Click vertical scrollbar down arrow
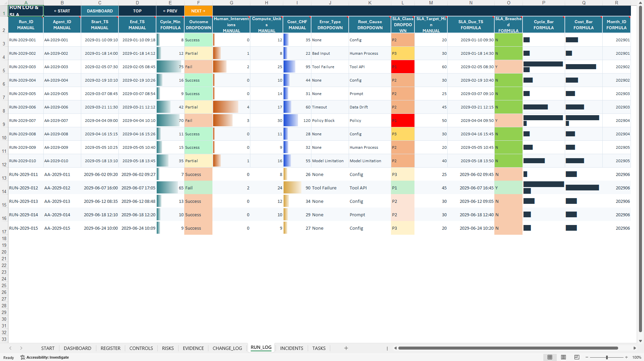Image resolution: width=644 pixels, height=361 pixels. 641,341
